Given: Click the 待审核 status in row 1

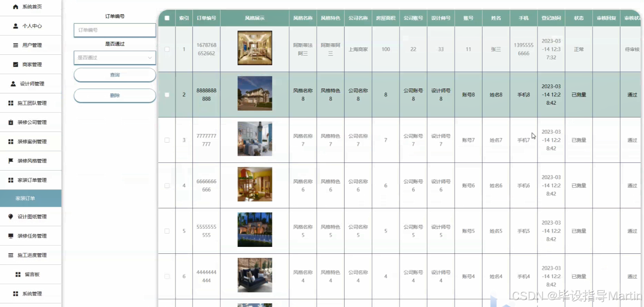Looking at the screenshot, I should (x=632, y=49).
